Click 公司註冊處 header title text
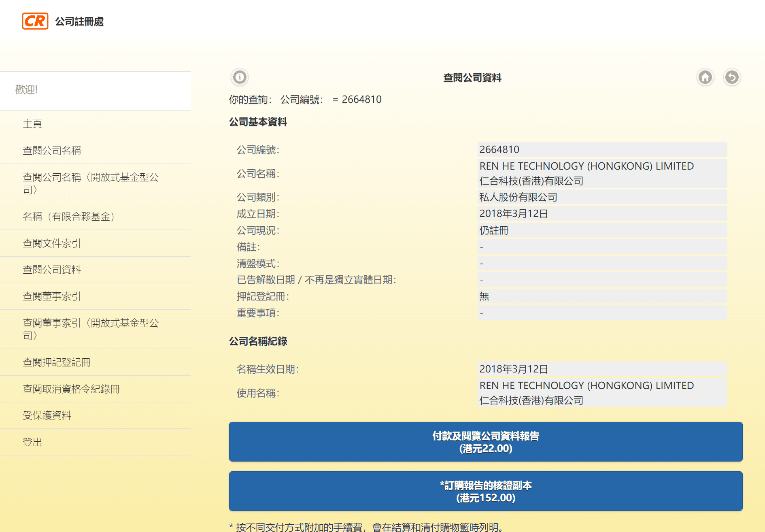 pyautogui.click(x=79, y=21)
